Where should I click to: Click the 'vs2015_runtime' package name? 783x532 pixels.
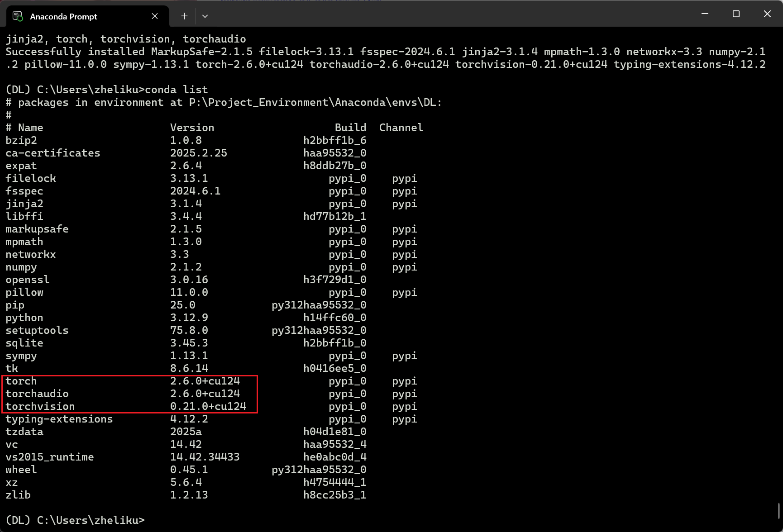point(50,457)
